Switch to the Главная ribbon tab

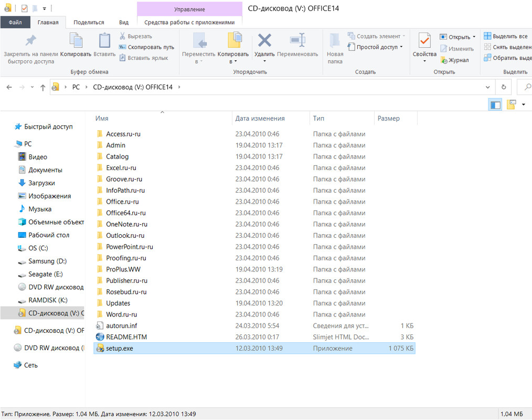(48, 23)
